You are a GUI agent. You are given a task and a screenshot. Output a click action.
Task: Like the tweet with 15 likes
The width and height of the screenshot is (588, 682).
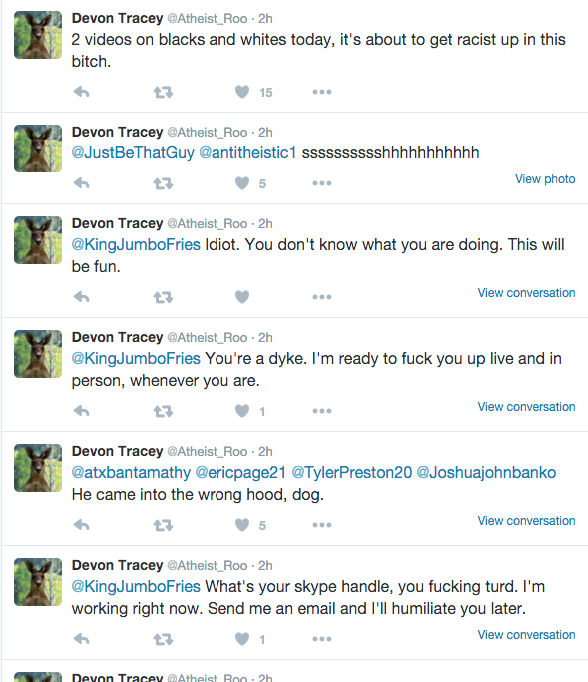click(x=242, y=92)
